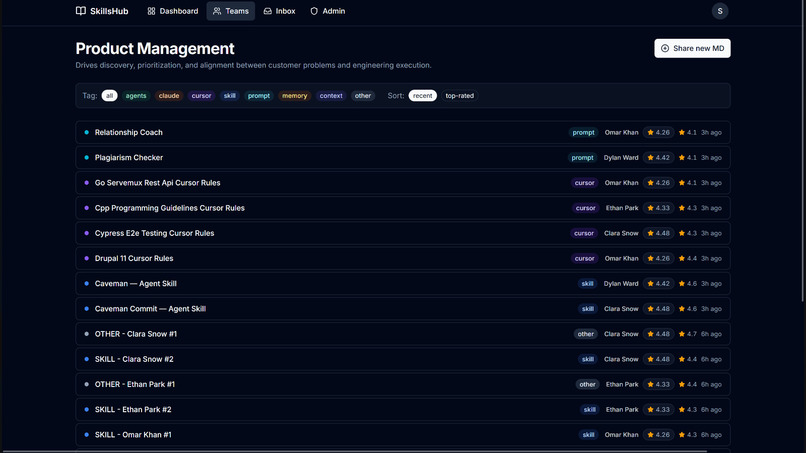Screen dimensions: 806x453
Task: Click the Teams people icon
Action: 217,11
